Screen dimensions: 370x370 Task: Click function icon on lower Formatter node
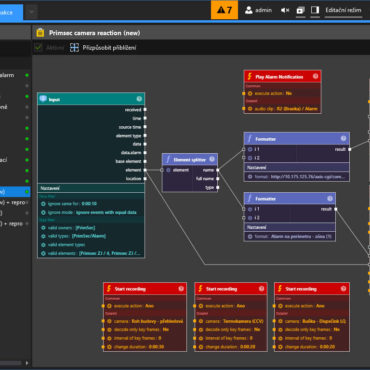pos(250,198)
